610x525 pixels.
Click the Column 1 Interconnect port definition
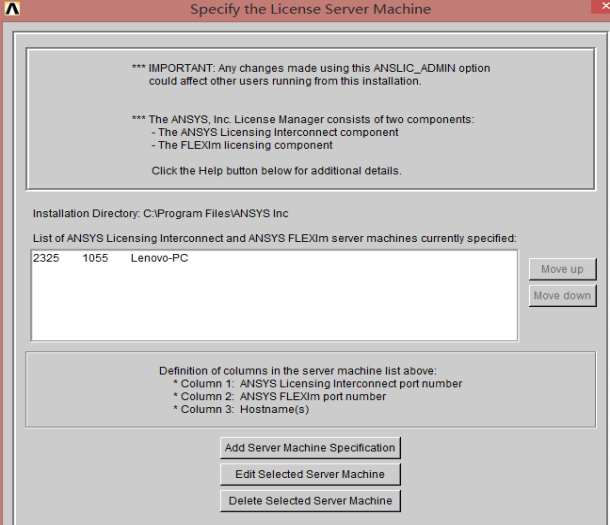tap(317, 383)
